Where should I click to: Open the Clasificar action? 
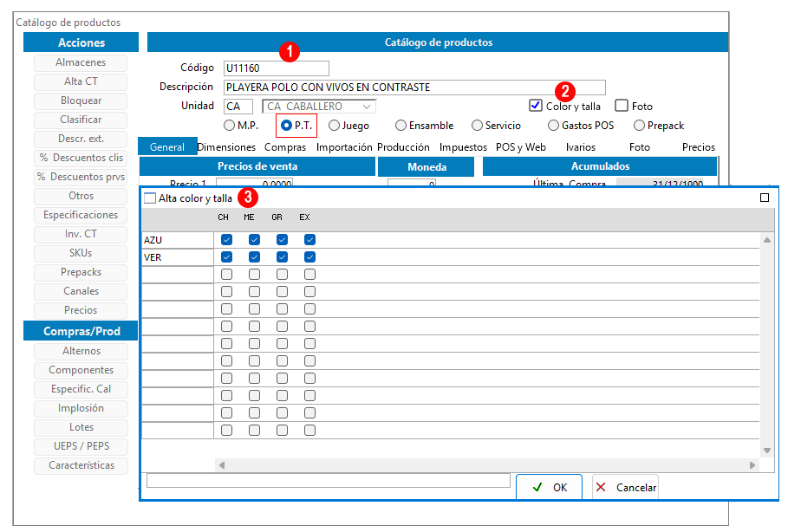click(81, 120)
